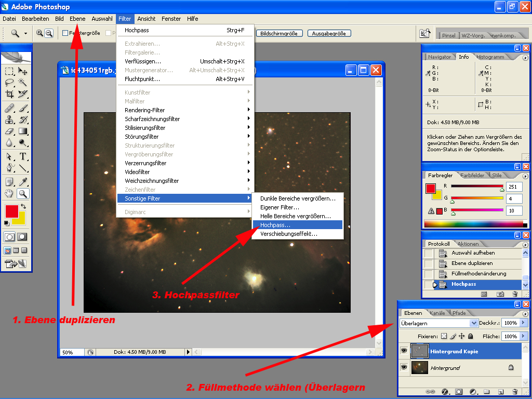The height and width of the screenshot is (399, 532).
Task: Open the Farbregler panel options menu
Action: point(525,176)
